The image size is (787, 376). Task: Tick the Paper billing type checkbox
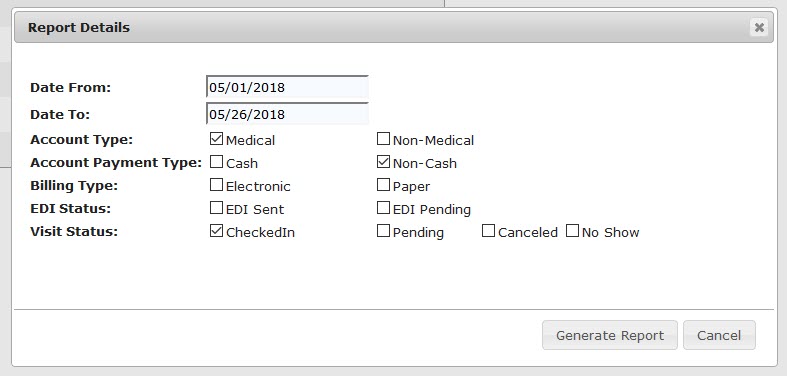pos(383,185)
